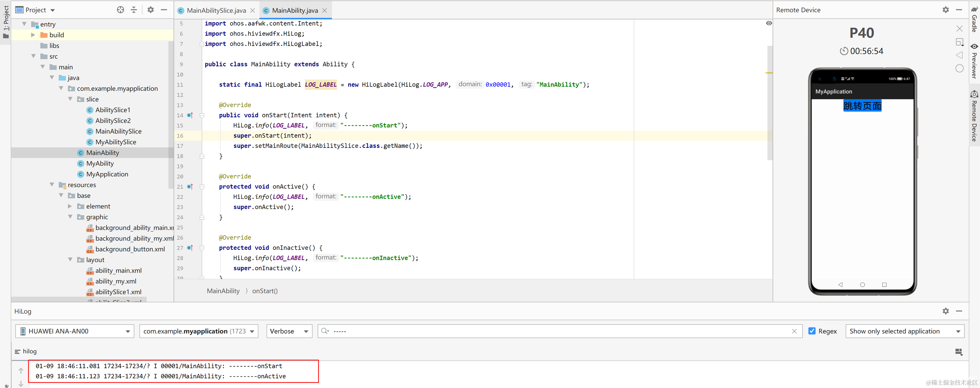The width and height of the screenshot is (980, 388).
Task: Click the locate file target icon
Action: click(x=120, y=10)
